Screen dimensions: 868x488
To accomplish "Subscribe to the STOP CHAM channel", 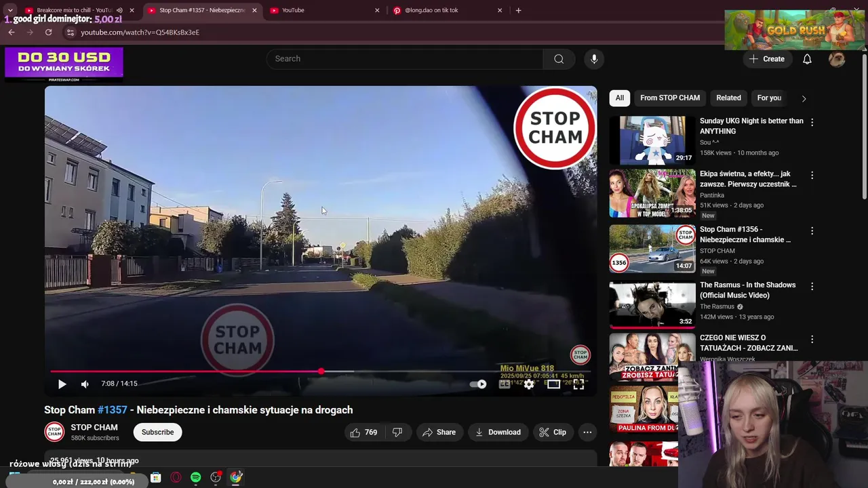I will 157,432.
